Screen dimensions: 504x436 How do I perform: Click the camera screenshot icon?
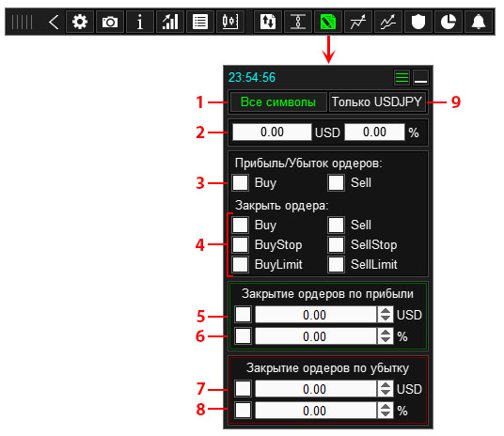(110, 22)
